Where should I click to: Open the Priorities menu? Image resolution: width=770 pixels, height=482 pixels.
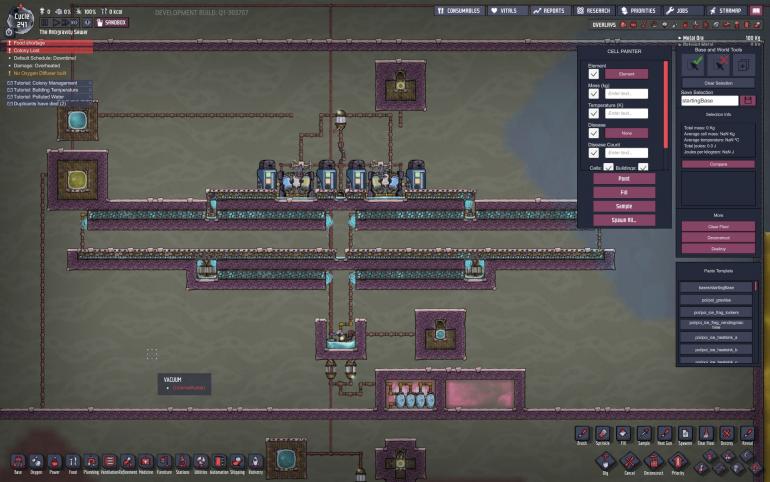coord(638,10)
